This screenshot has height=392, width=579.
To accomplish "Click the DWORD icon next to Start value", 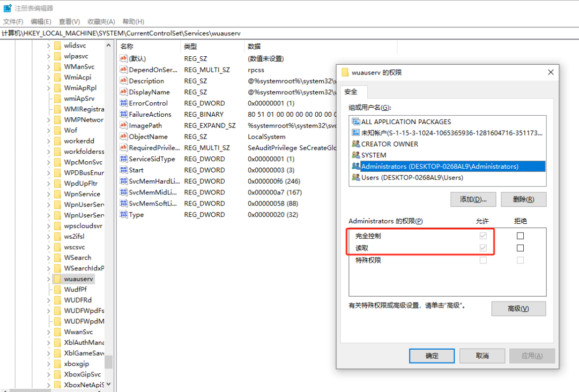I will point(123,170).
